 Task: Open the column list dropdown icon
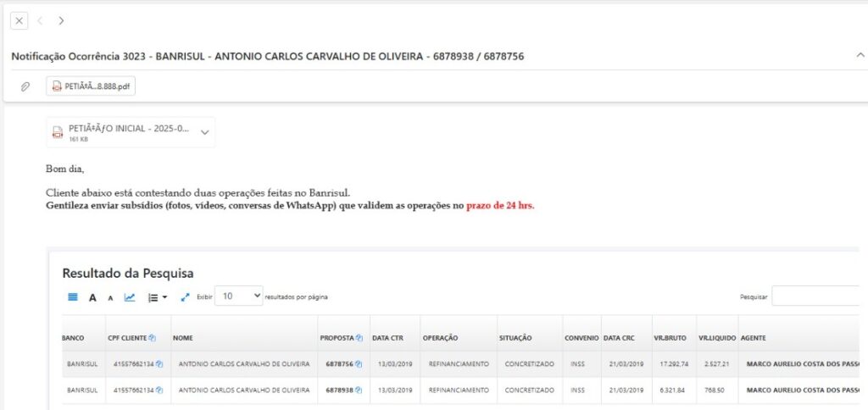coord(158,297)
